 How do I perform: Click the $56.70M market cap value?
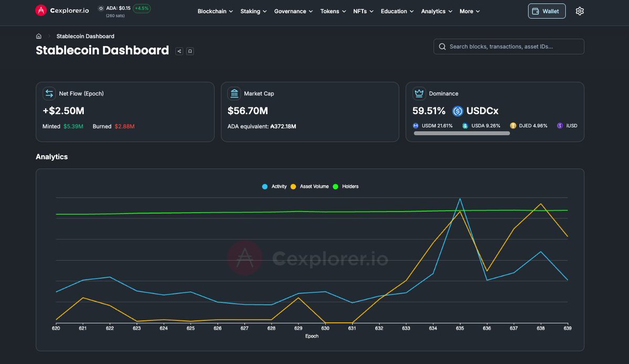[248, 111]
